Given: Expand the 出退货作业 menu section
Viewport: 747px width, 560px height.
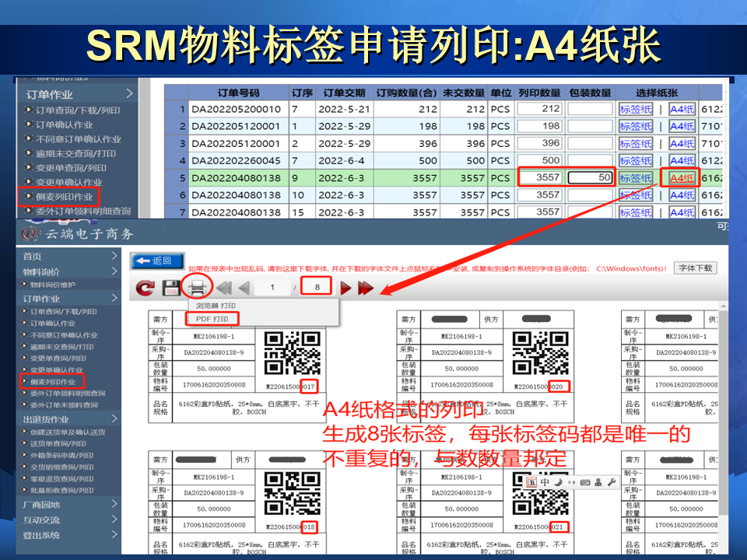Looking at the screenshot, I should [69, 419].
